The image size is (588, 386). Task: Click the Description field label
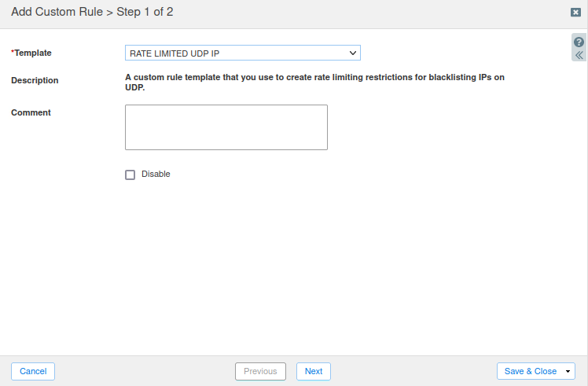(35, 80)
